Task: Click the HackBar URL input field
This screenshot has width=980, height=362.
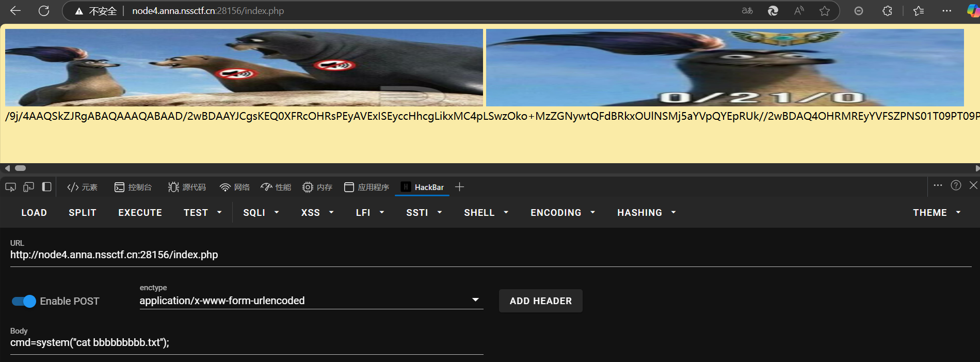Action: click(x=490, y=255)
